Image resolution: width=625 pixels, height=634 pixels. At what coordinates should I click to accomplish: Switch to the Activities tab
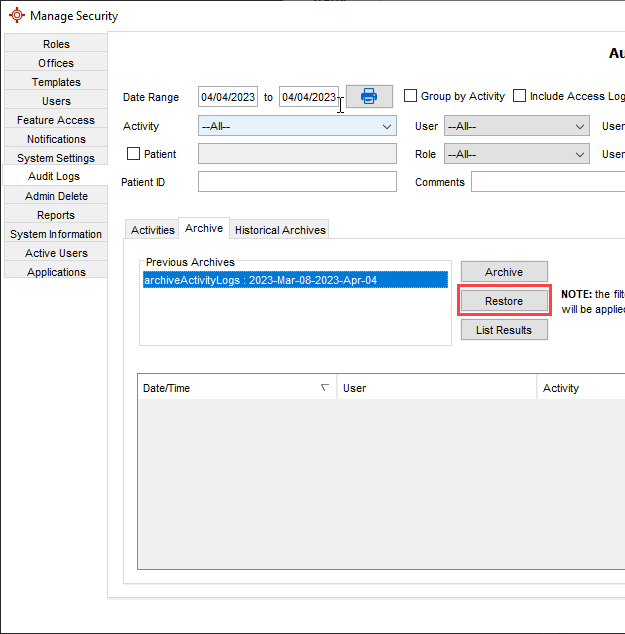[153, 230]
